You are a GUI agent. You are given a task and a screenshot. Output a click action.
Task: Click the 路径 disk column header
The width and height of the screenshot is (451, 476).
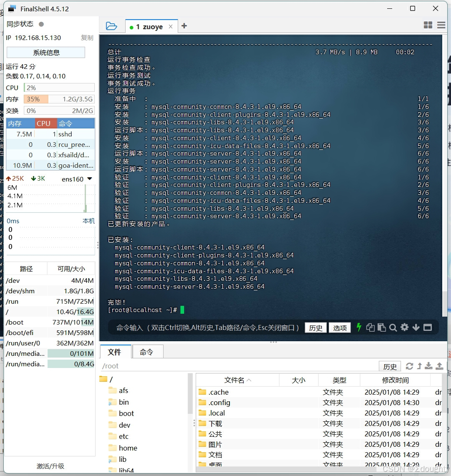[x=26, y=269]
